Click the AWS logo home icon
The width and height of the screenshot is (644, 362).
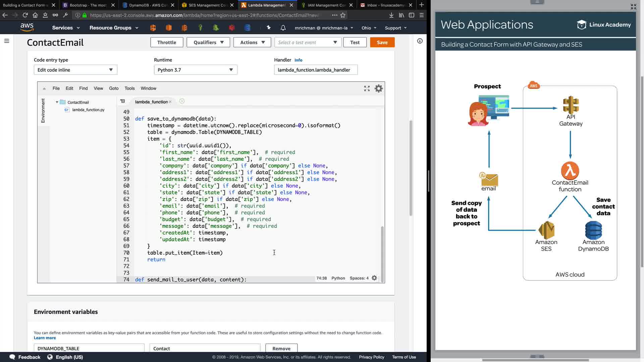[27, 27]
